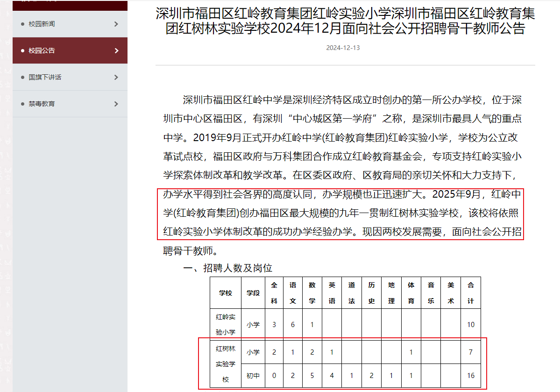Click the 红树林实验学校 row label cell
This screenshot has width=560, height=392.
[226, 364]
